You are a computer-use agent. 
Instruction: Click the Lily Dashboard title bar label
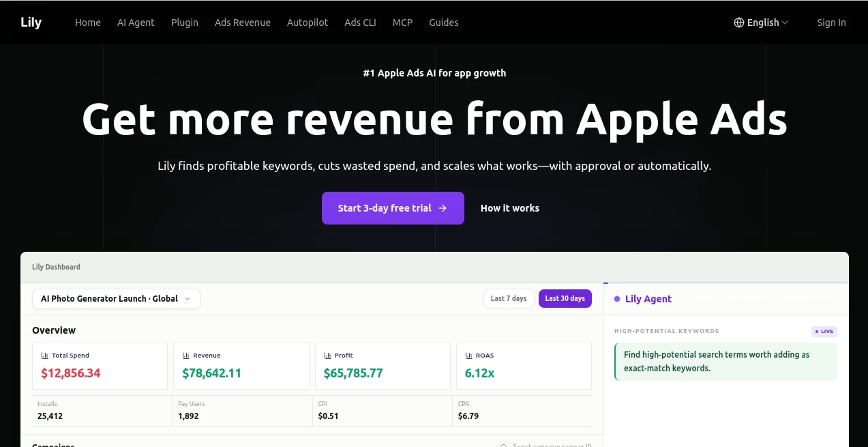pos(56,267)
